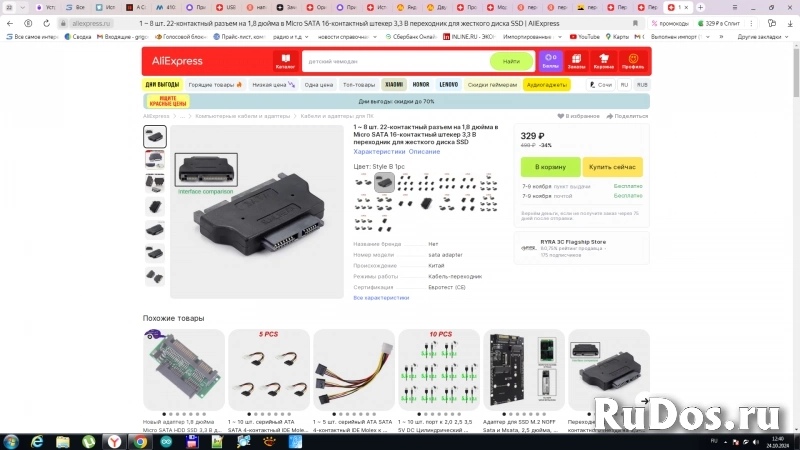The height and width of the screenshot is (450, 800).
Task: Open the Корзина cart icon
Action: 604,61
